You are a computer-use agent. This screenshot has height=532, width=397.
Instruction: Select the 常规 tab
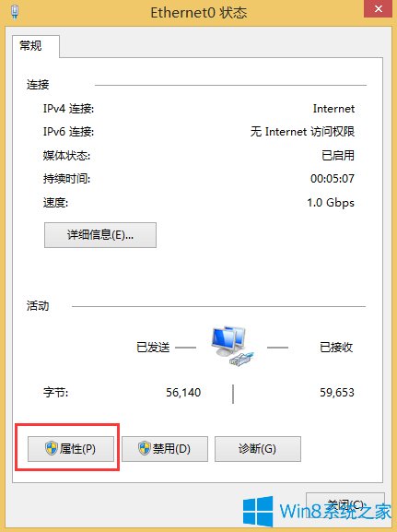30,45
